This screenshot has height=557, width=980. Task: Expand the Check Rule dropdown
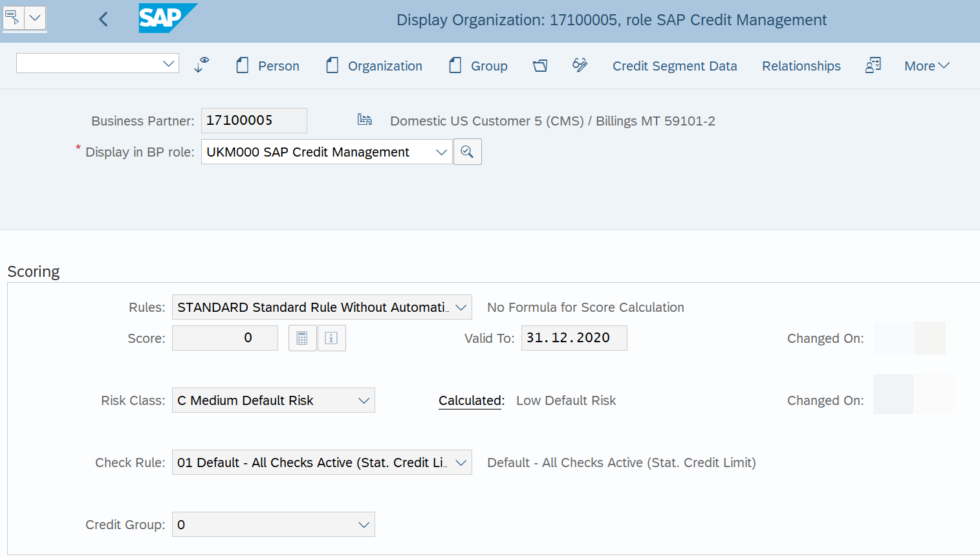click(461, 463)
